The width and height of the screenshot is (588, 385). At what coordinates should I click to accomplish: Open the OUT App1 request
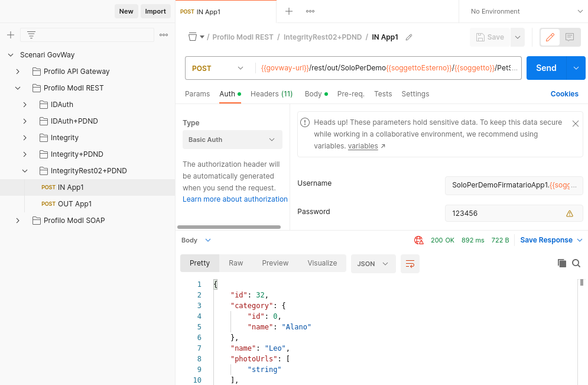87,204
